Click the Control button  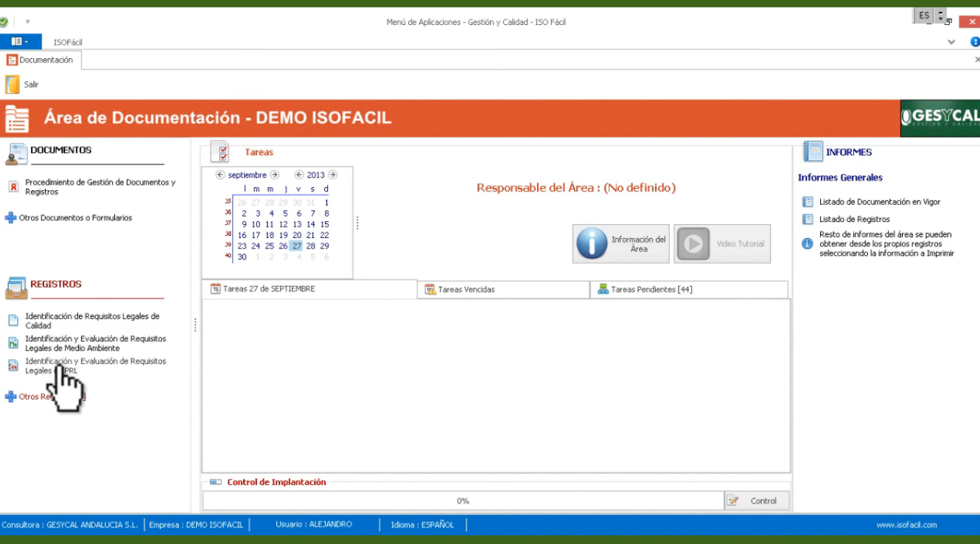click(757, 501)
